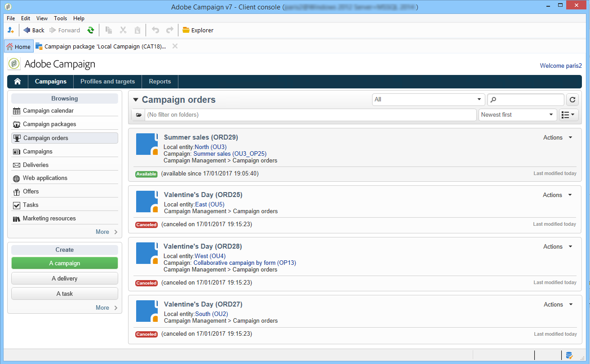Close the Campaign package tab
The width and height of the screenshot is (590, 364).
click(x=175, y=46)
